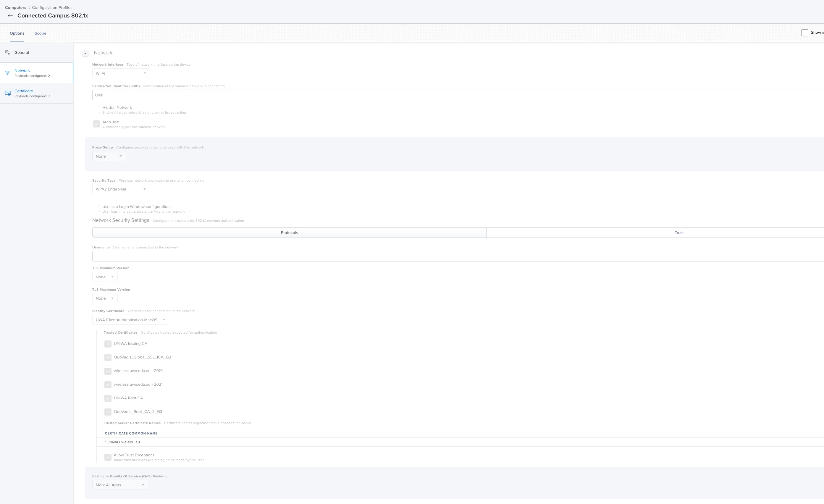The image size is (824, 504).
Task: Open the TLS Maximum Version dropdown
Action: pos(105,298)
